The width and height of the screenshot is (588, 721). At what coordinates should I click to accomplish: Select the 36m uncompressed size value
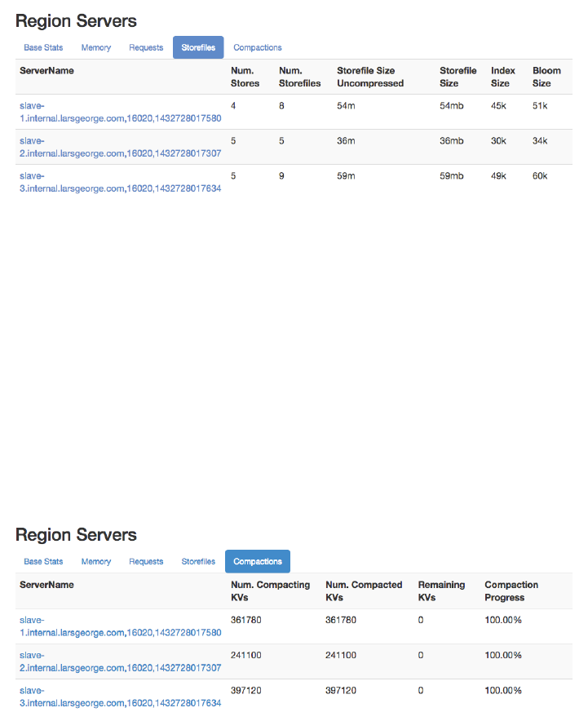pos(346,141)
